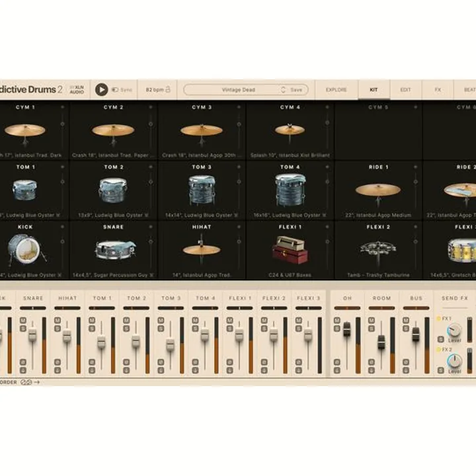Screen dimensions: 476x476
Task: Click the OH channel volume fader
Action: (346, 329)
